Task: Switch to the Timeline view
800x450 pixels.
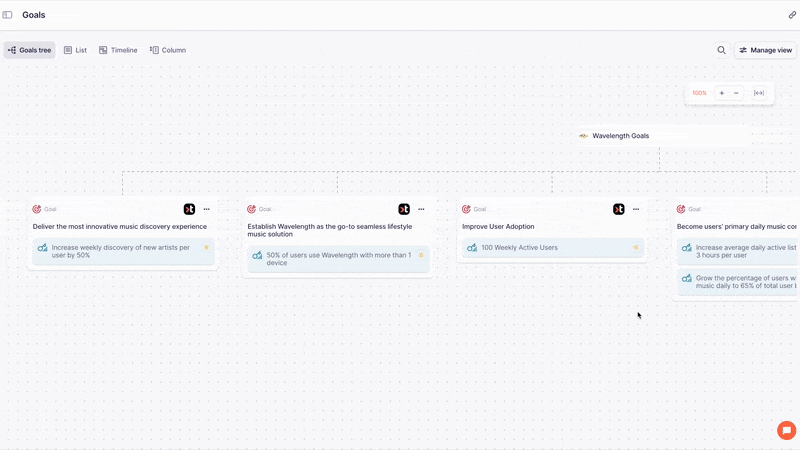Action: (x=118, y=50)
